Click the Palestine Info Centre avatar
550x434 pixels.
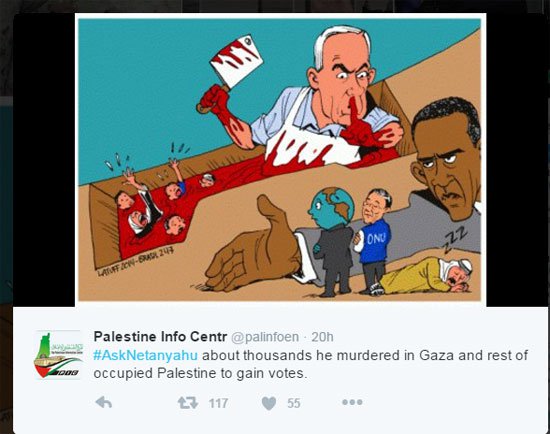click(59, 354)
